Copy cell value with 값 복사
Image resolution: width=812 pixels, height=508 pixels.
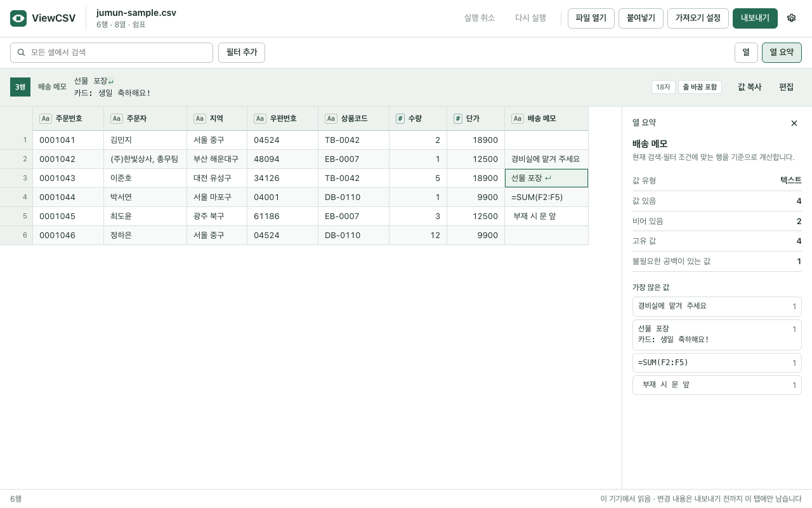coord(750,87)
